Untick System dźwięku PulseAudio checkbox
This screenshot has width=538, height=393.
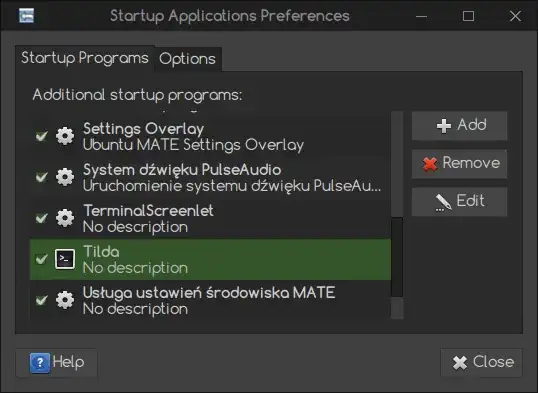click(42, 177)
